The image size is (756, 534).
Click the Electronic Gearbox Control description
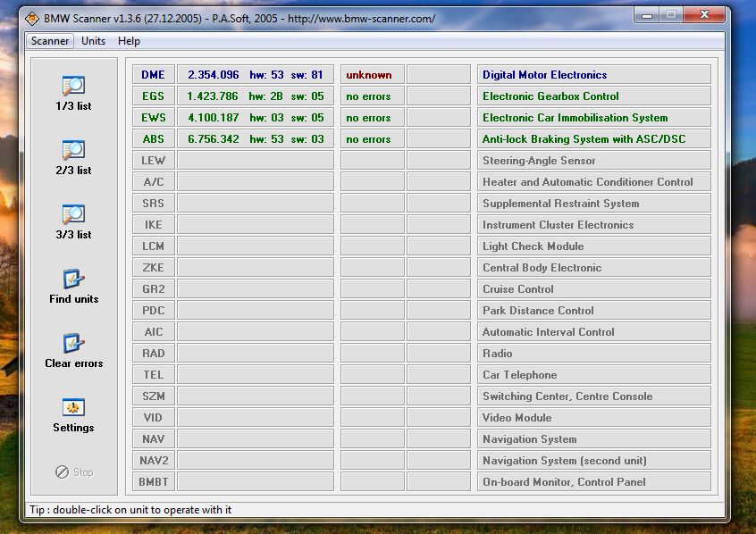[594, 96]
